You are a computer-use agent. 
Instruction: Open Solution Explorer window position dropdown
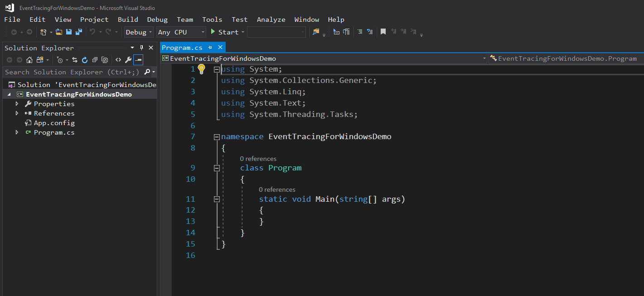tap(132, 48)
